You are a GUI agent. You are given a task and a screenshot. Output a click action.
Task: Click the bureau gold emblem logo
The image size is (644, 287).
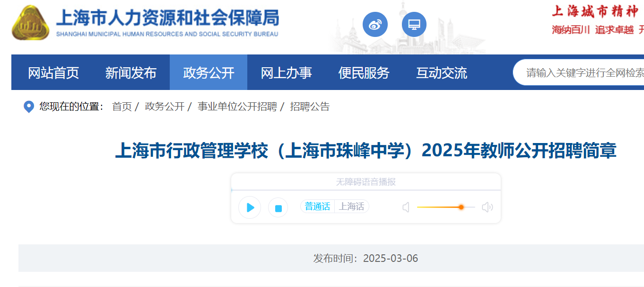tap(30, 24)
